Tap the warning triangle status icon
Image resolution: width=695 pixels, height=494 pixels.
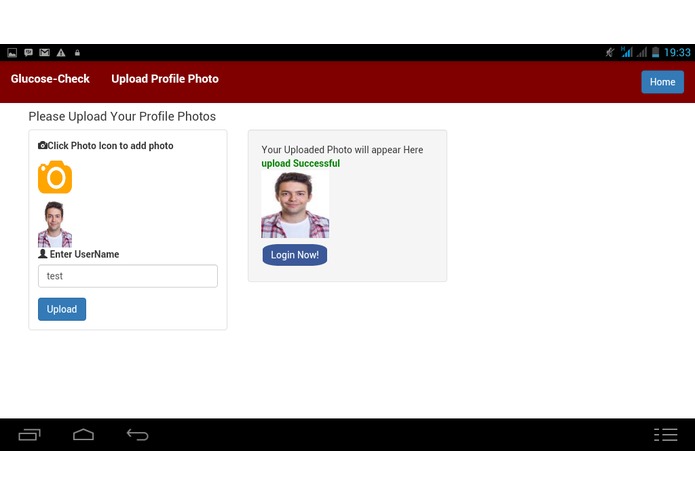coord(61,53)
